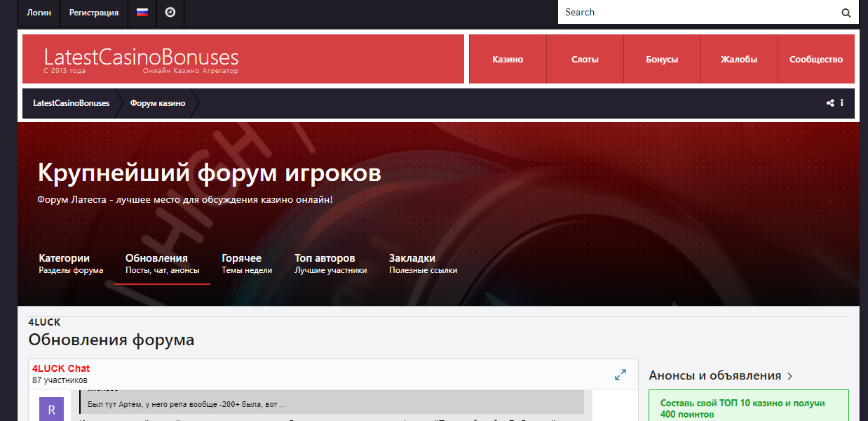Viewport: 868px width, 421px height.
Task: Click the share icon in breadcrumb bar
Action: point(830,103)
